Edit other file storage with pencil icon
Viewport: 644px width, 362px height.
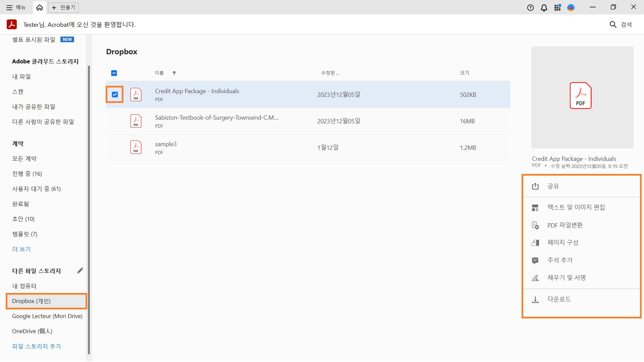80,271
